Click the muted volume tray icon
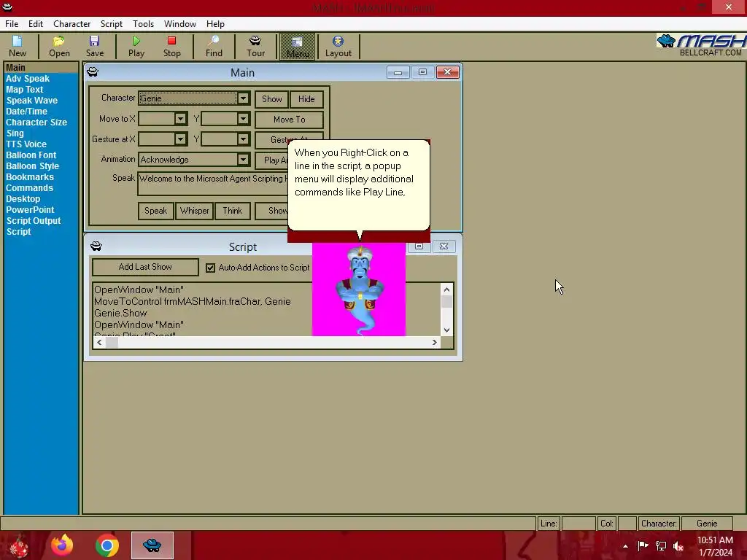 [x=678, y=546]
